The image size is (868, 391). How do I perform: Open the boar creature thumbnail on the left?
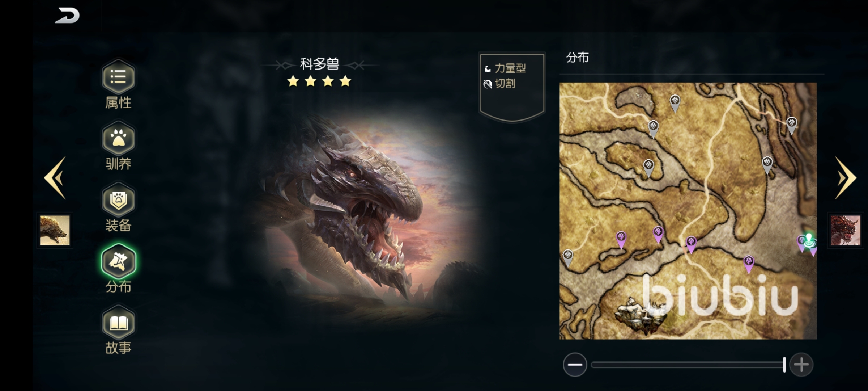click(55, 230)
